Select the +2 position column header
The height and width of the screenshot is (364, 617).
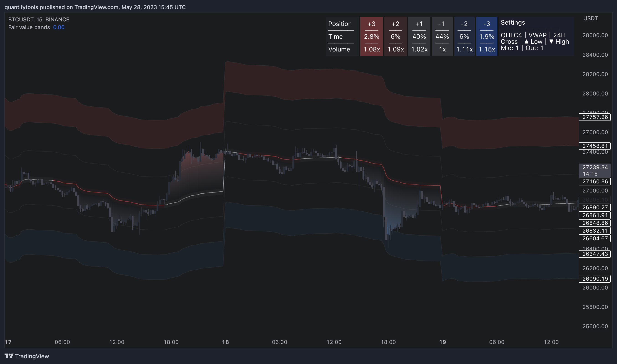click(395, 24)
